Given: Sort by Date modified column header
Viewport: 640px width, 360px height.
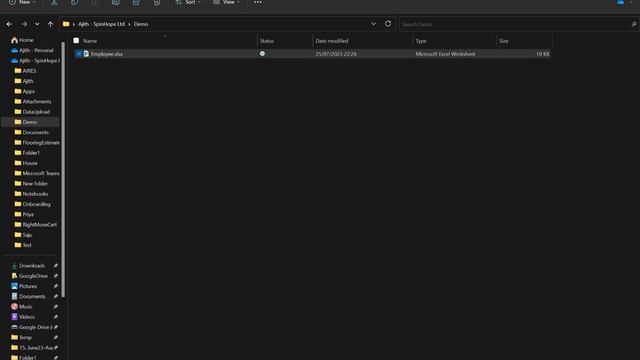Looking at the screenshot, I should point(331,41).
